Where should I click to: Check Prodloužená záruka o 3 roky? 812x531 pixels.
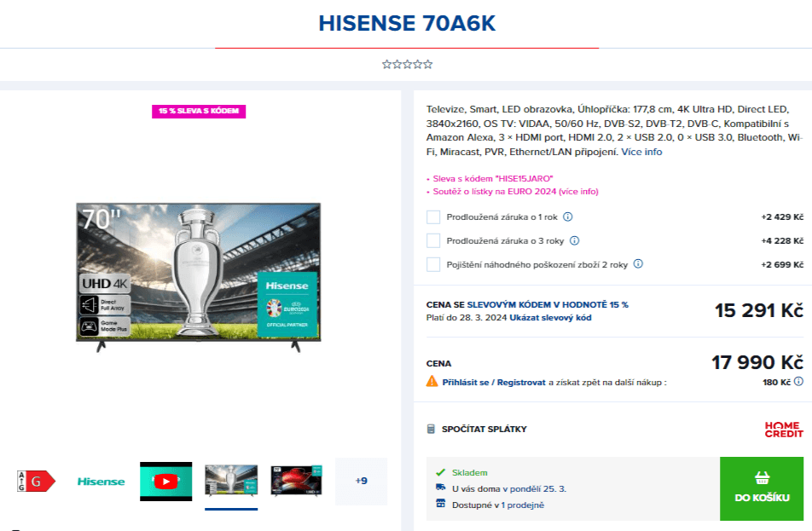point(433,240)
